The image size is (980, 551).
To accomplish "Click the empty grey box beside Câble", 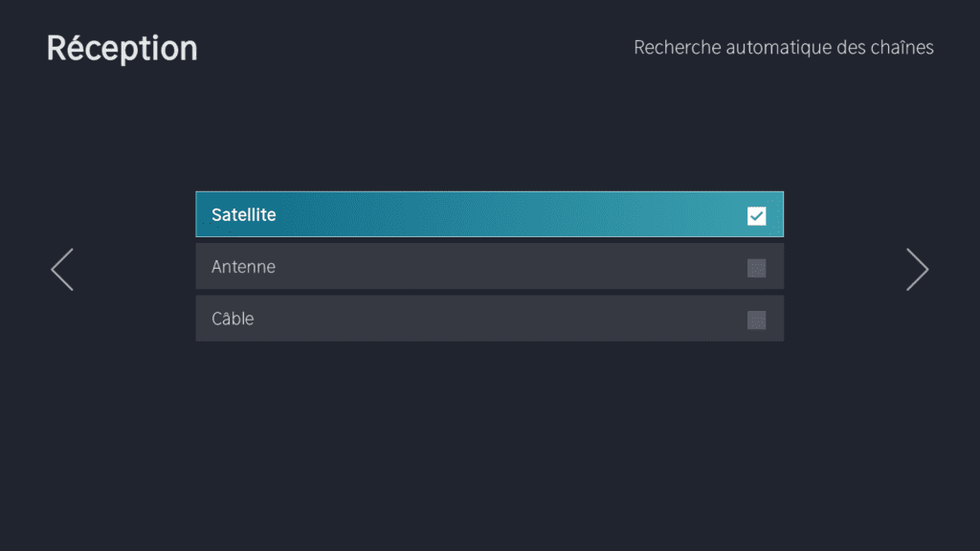I will click(x=756, y=320).
